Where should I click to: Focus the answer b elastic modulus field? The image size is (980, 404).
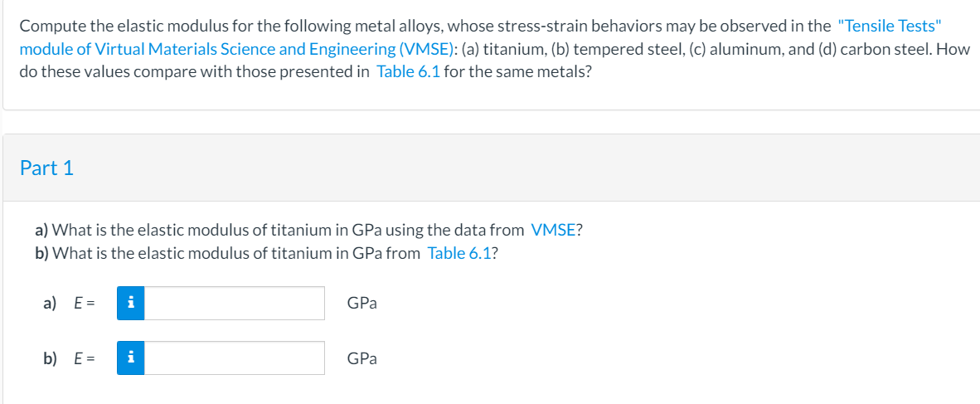pyautogui.click(x=234, y=358)
